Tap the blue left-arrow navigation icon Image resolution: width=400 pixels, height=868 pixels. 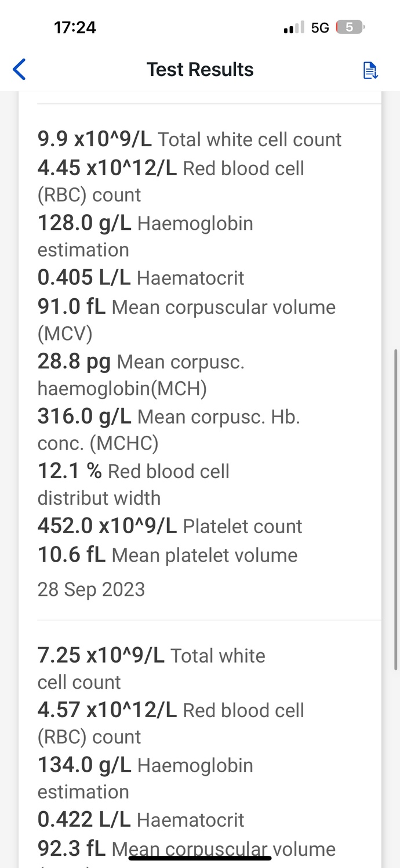(19, 69)
